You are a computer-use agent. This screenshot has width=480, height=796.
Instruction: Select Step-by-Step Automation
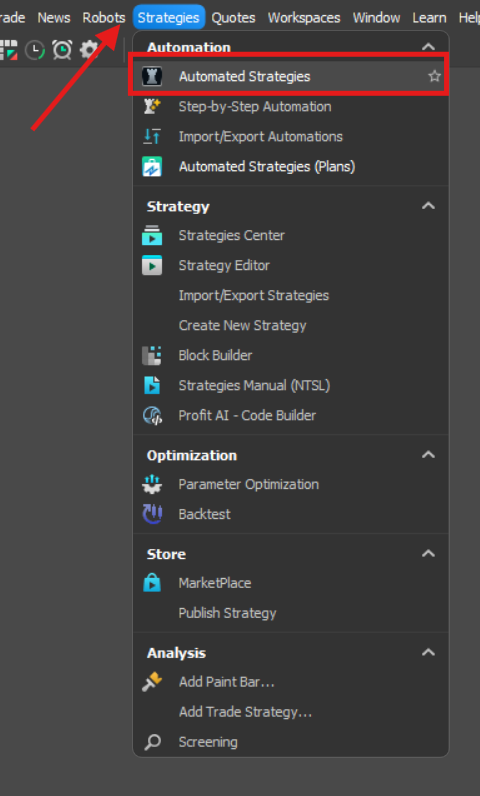tap(291, 106)
